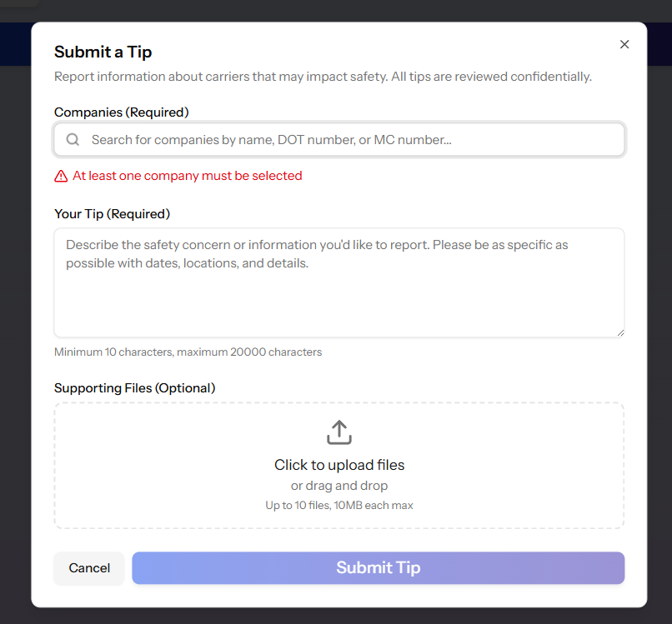Click the textarea resize handle

[620, 332]
